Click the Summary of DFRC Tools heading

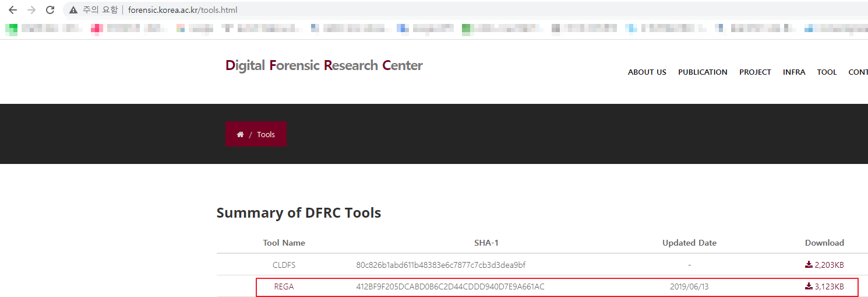299,213
